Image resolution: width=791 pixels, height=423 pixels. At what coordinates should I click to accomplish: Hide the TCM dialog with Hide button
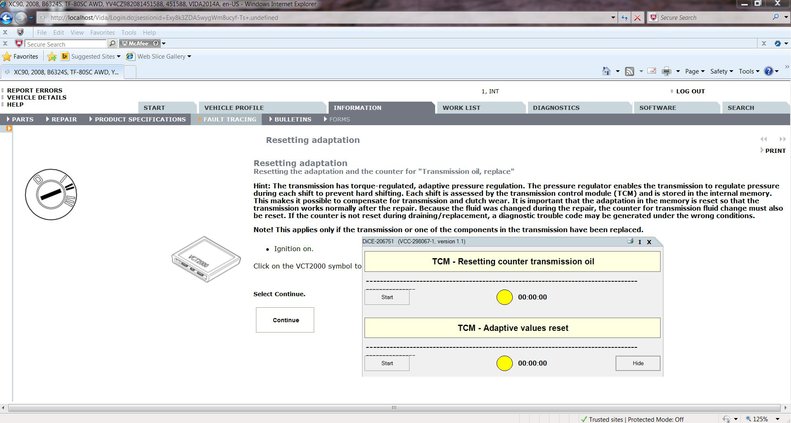[x=637, y=363]
